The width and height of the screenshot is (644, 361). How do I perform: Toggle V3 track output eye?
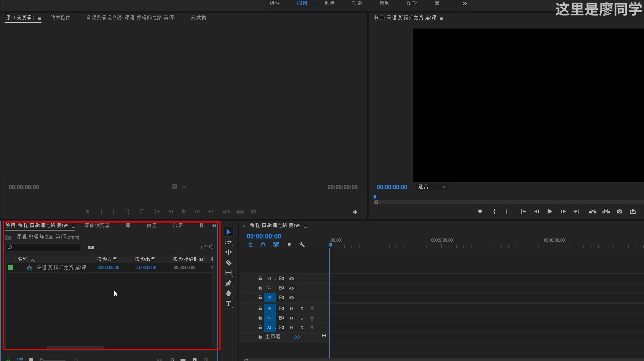coord(291,278)
